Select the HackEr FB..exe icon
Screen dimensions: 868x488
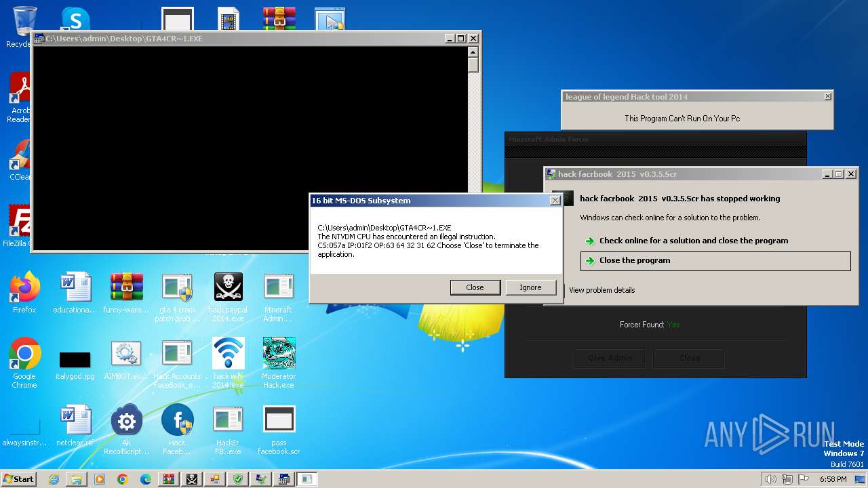coord(228,430)
